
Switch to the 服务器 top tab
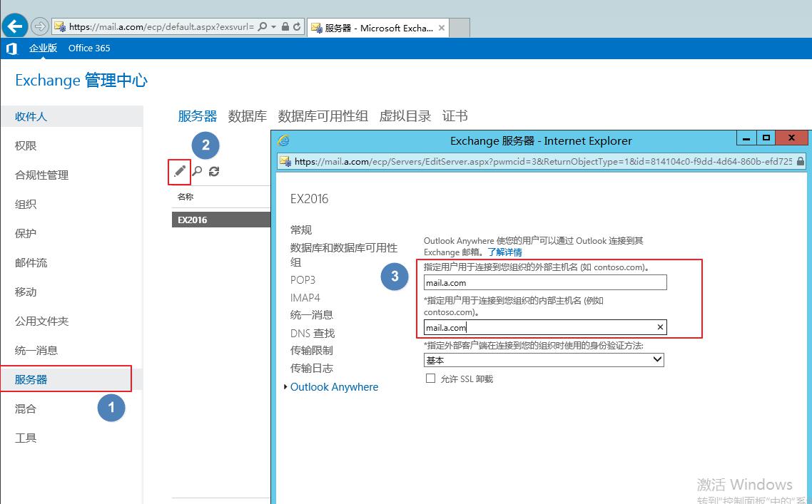click(198, 116)
